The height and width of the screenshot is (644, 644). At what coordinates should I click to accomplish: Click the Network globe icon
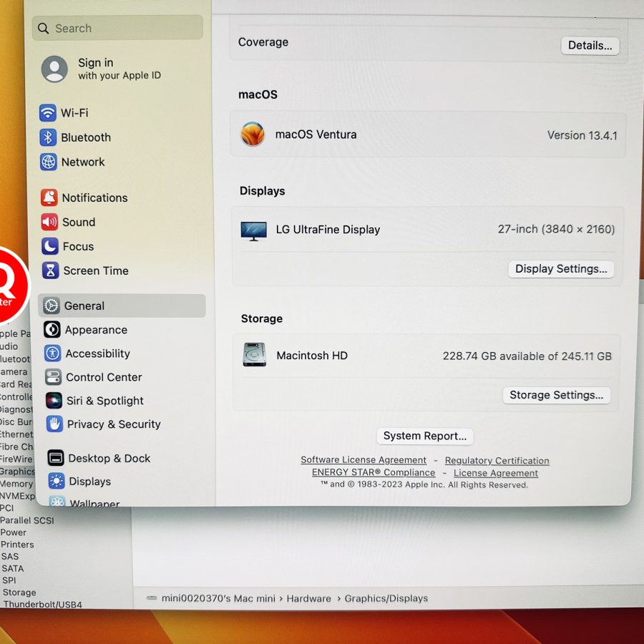[x=49, y=162]
